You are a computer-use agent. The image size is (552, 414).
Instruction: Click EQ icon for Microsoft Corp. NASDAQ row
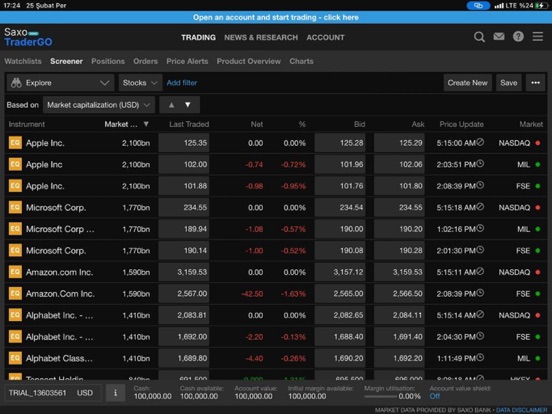(15, 207)
